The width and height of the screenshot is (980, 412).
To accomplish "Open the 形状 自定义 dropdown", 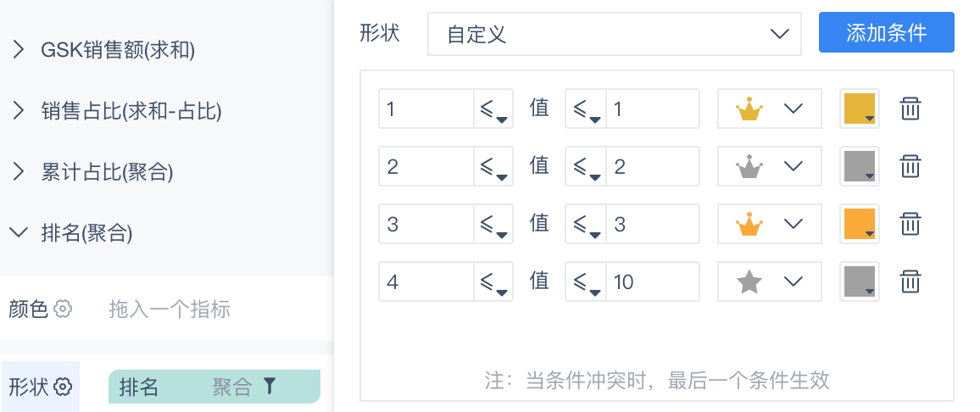I will coord(615,34).
